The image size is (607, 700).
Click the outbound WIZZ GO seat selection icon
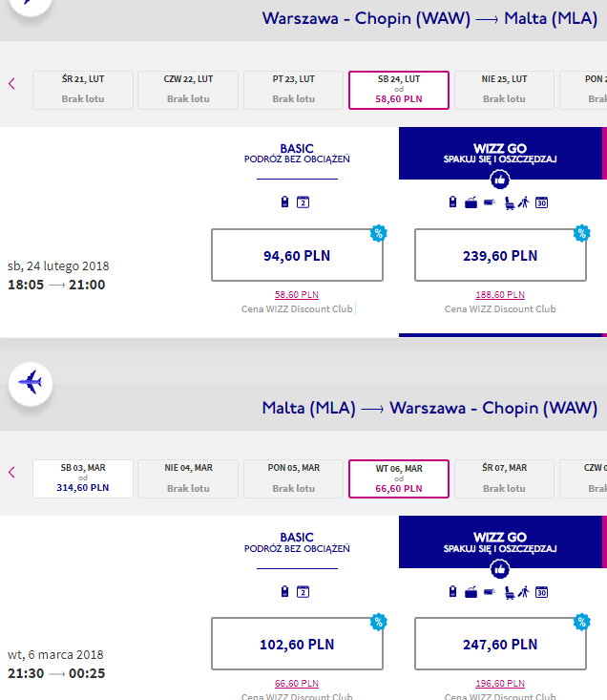tap(509, 203)
